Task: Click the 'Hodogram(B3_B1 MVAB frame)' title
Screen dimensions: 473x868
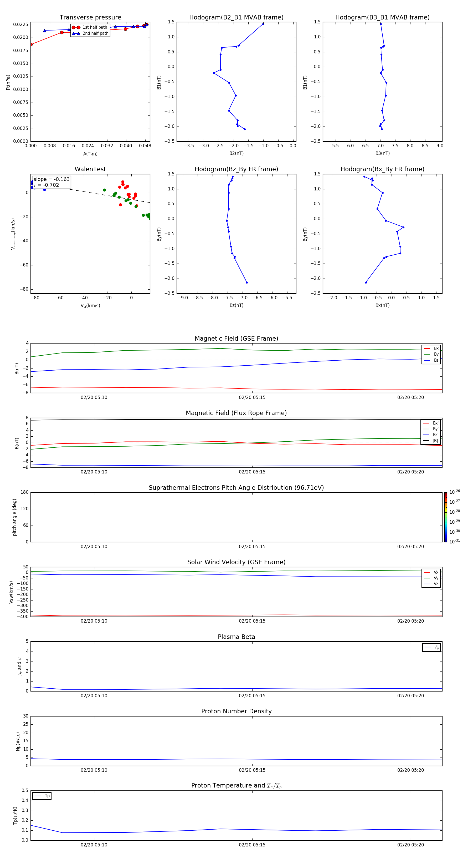Action: 382,18
